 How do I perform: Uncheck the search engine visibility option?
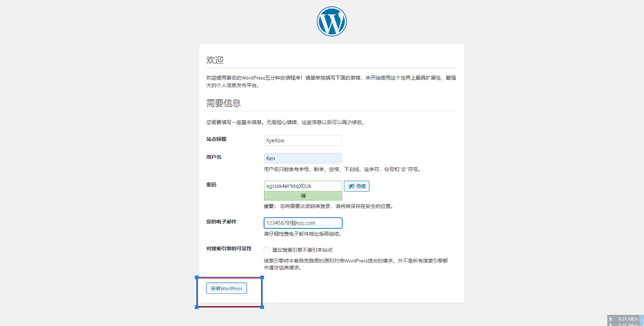tap(266, 249)
